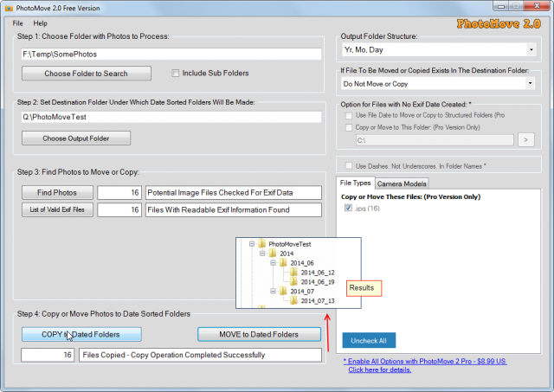The image size is (554, 392).
Task: Click the Uncheck All button
Action: click(x=369, y=340)
